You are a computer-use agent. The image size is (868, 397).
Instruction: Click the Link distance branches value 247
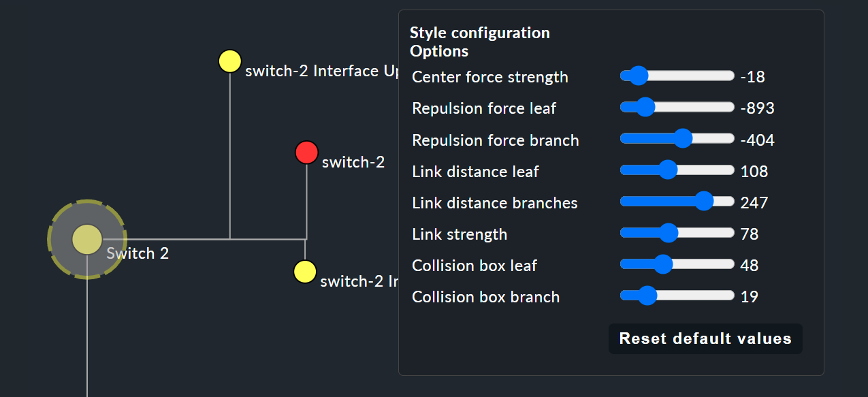coord(754,203)
